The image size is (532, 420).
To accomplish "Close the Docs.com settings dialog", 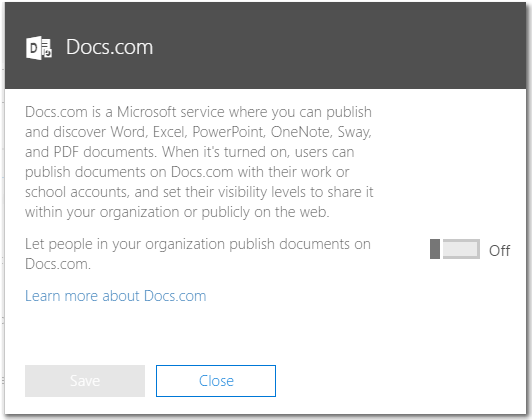I will [216, 381].
